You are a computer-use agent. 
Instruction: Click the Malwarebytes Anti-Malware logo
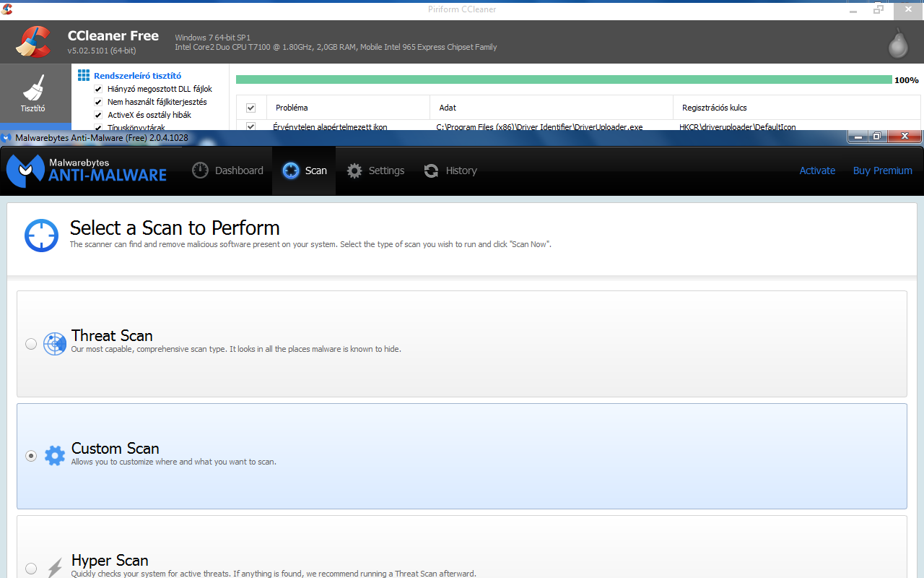coord(87,171)
